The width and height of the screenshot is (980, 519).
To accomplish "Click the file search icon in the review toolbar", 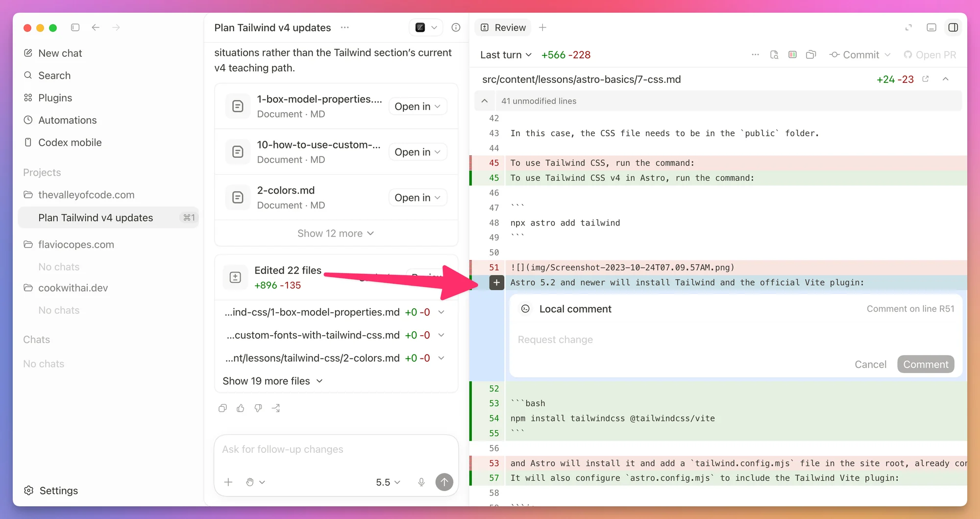I will coord(774,55).
